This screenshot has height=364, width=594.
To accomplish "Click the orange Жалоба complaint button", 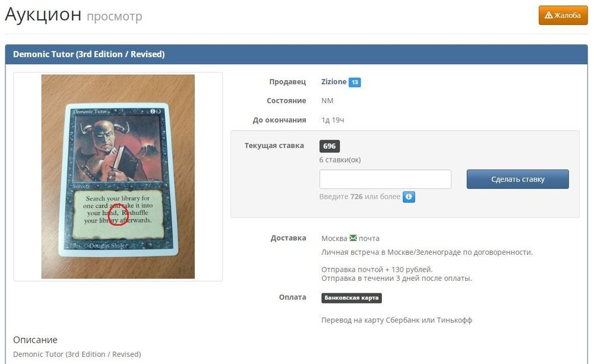I will [563, 15].
